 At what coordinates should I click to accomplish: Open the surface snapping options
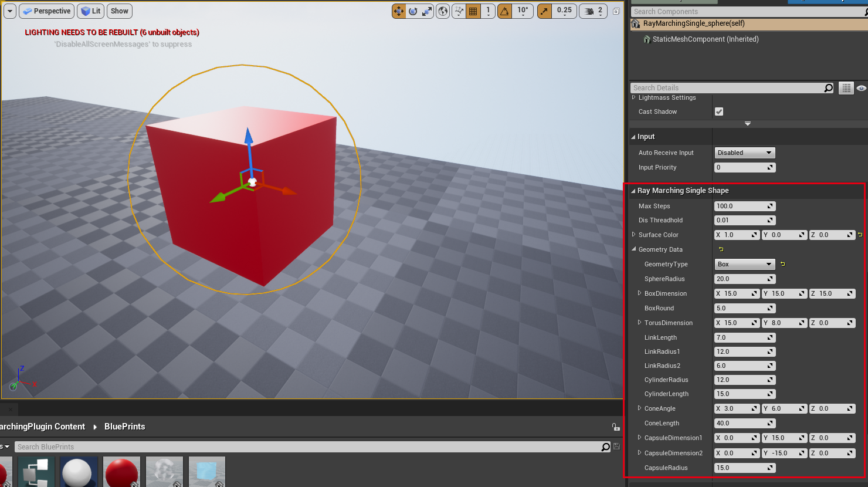[x=459, y=11]
